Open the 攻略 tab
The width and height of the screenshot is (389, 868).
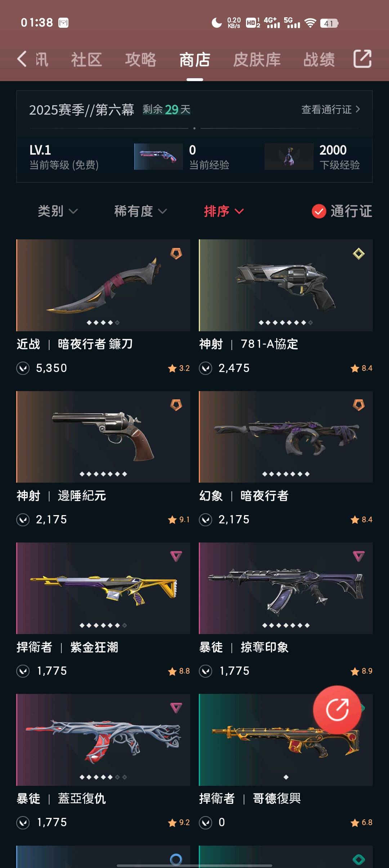[x=141, y=59]
